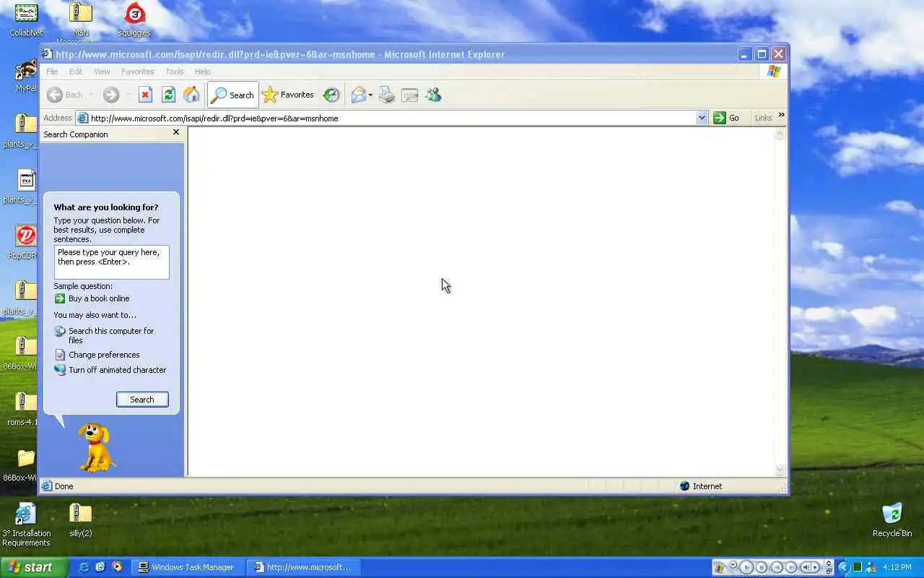Expand the Mail button dropdown arrow
Image resolution: width=924 pixels, height=578 pixels.
370,95
